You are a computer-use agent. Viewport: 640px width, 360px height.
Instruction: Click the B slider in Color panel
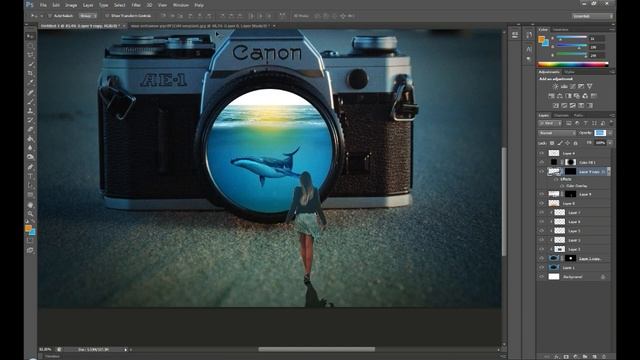pyautogui.click(x=572, y=55)
